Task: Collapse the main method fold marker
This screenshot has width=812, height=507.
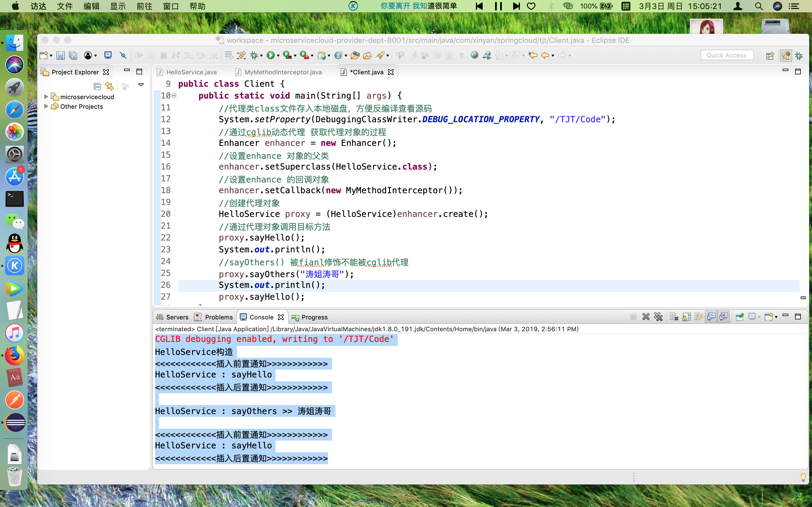Action: (174, 96)
